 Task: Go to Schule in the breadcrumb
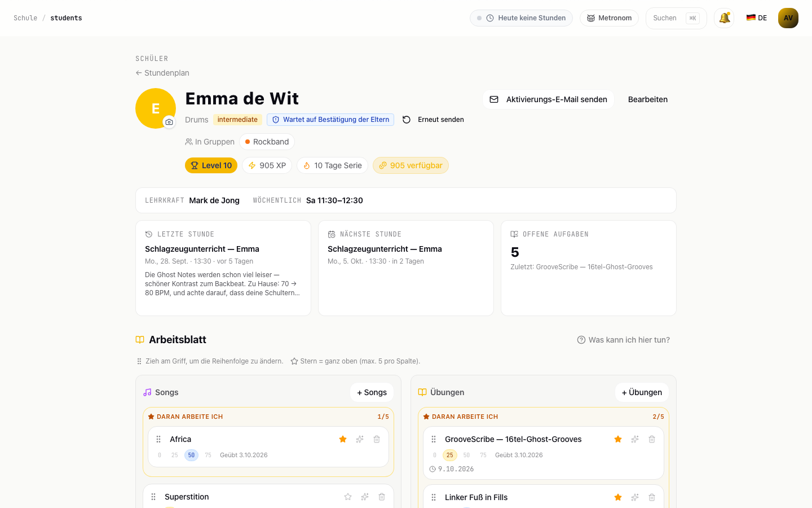coord(25,18)
